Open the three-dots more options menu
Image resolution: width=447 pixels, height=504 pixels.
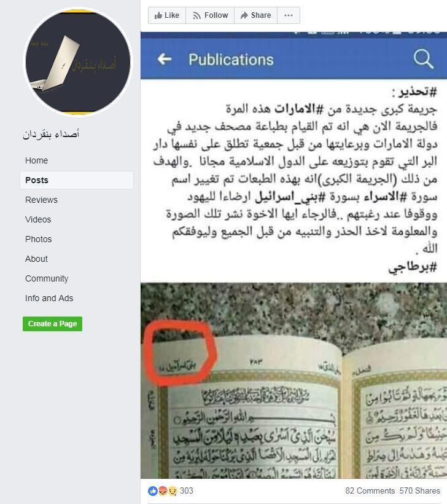point(289,15)
